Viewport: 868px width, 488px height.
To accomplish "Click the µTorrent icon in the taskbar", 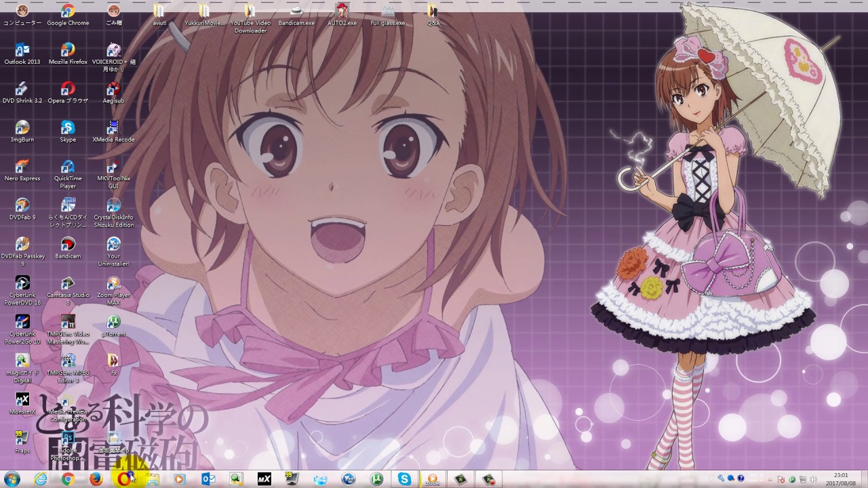I will pos(376,479).
